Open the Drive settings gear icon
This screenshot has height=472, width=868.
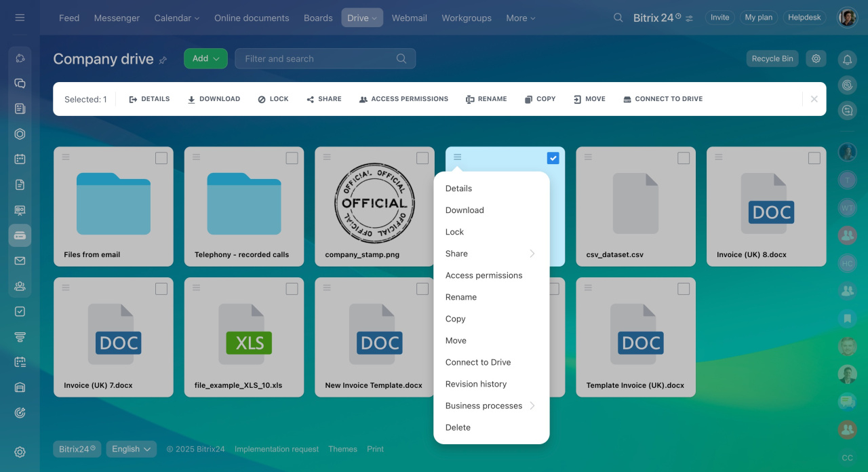[x=816, y=59]
